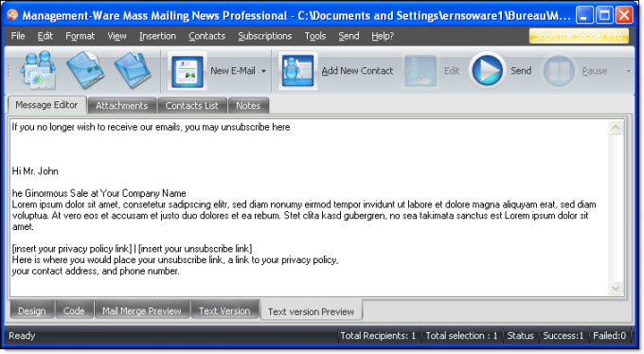Open the New E-Mail dropdown arrow
Viewport: 644px width, 354px height.
click(x=263, y=71)
